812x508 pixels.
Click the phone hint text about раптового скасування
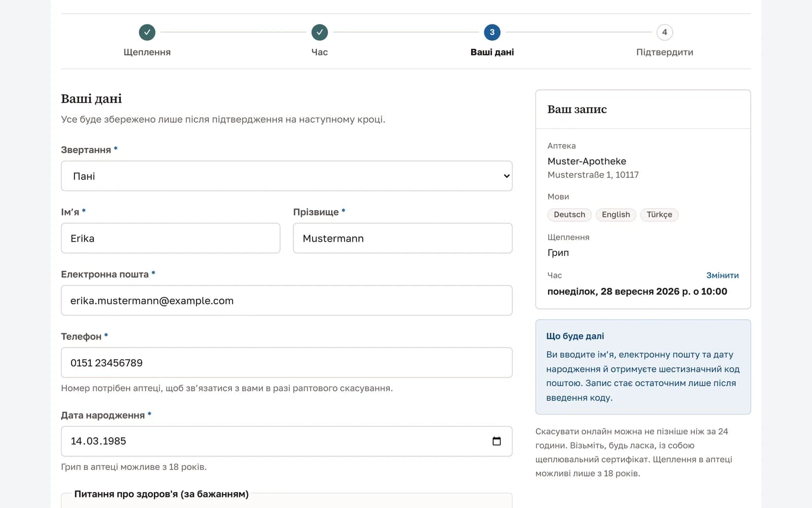[x=227, y=388]
